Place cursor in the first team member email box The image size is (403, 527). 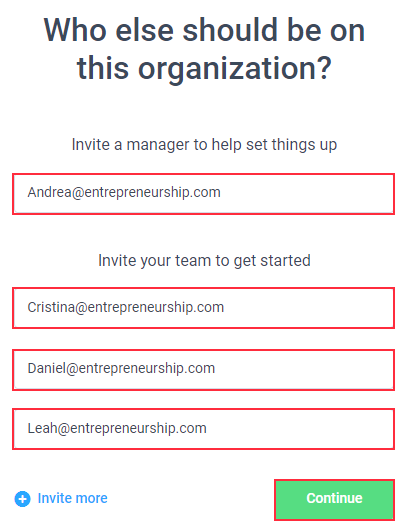203,308
